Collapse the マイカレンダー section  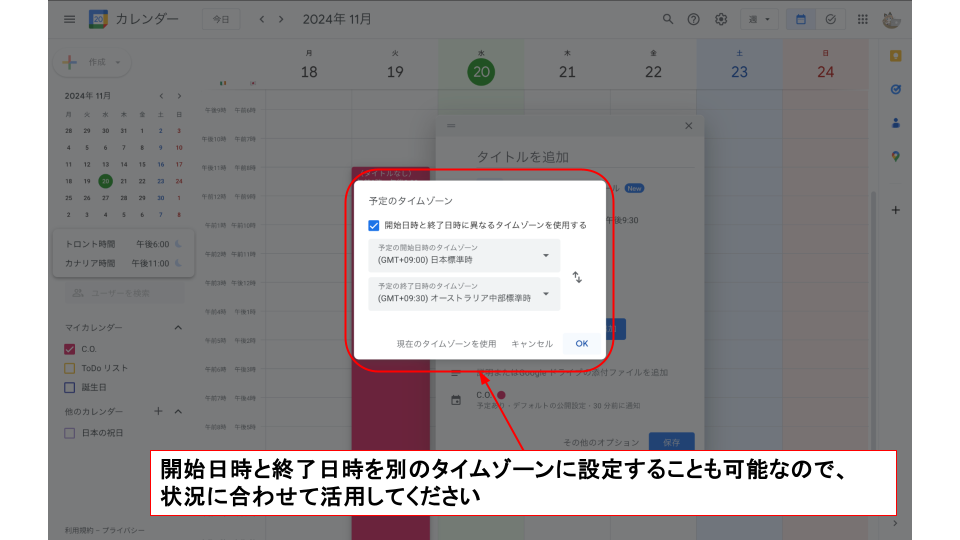178,328
